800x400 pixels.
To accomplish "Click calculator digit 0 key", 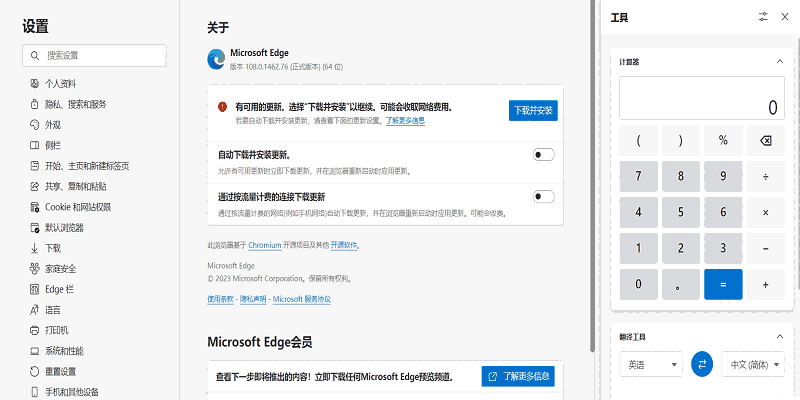I will (638, 284).
